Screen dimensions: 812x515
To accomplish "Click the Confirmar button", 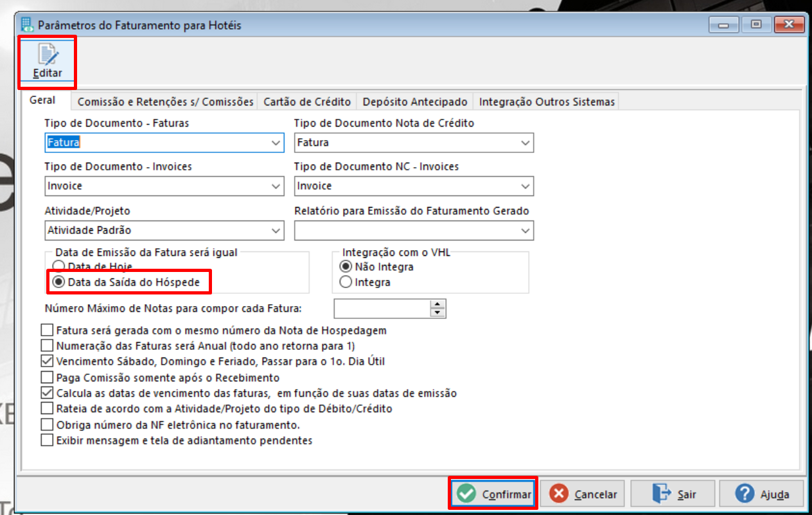I will [493, 494].
